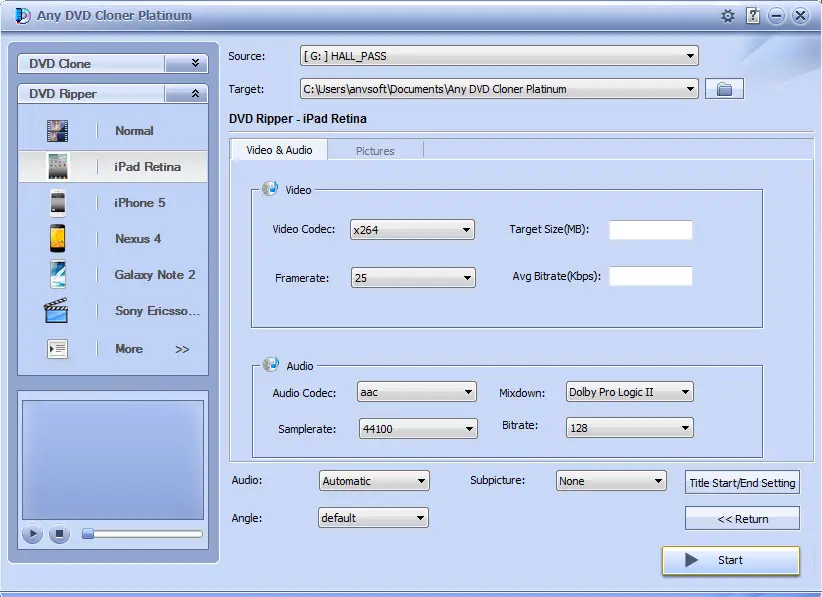Click the iPhone 5 device icon
The height and width of the screenshot is (597, 822).
(58, 203)
